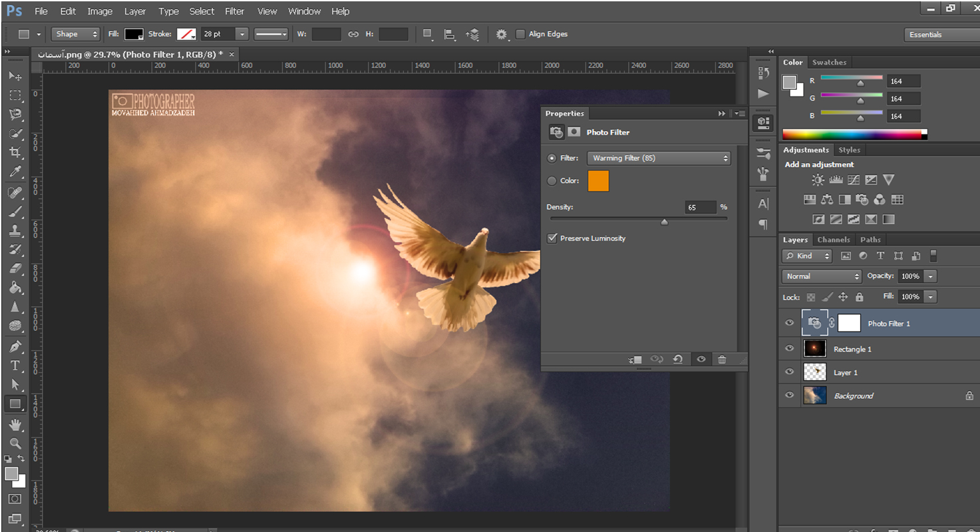Select the Horizontal Type tool
The width and height of the screenshot is (980, 532).
pos(15,366)
